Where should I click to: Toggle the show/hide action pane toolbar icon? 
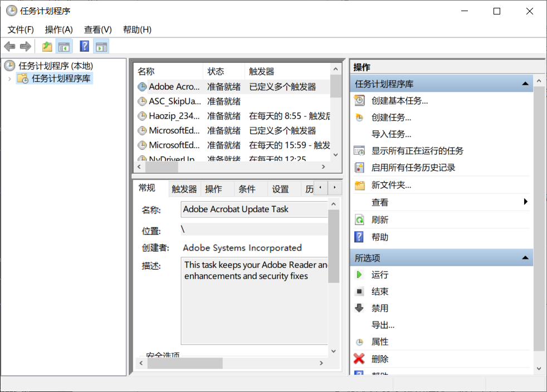(x=101, y=46)
